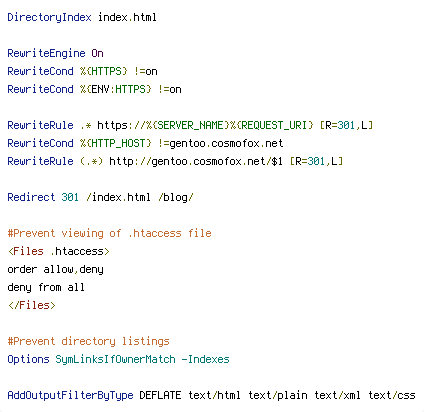
Task: Click the %{HTTP_HOST} condition variable
Action: pos(116,143)
